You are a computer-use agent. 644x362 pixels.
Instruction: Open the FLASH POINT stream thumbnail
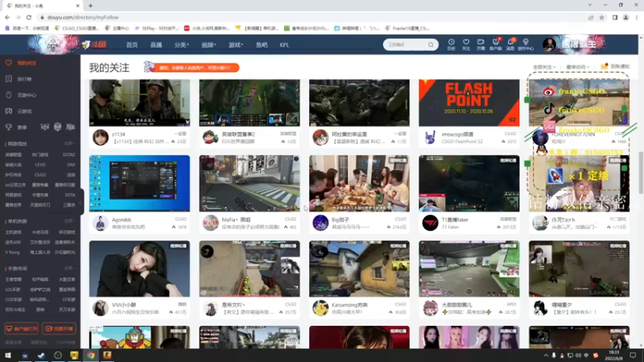point(469,103)
